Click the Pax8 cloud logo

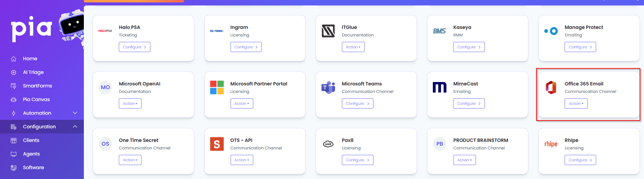[x=328, y=144]
